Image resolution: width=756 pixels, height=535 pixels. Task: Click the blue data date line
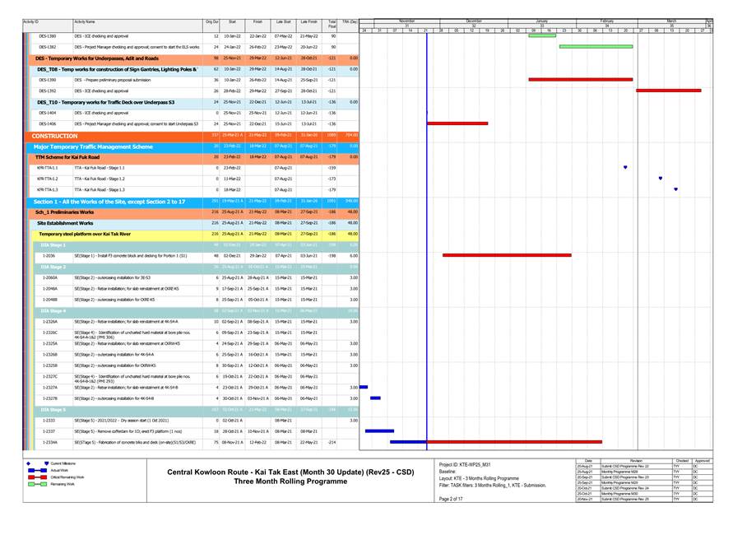427,247
